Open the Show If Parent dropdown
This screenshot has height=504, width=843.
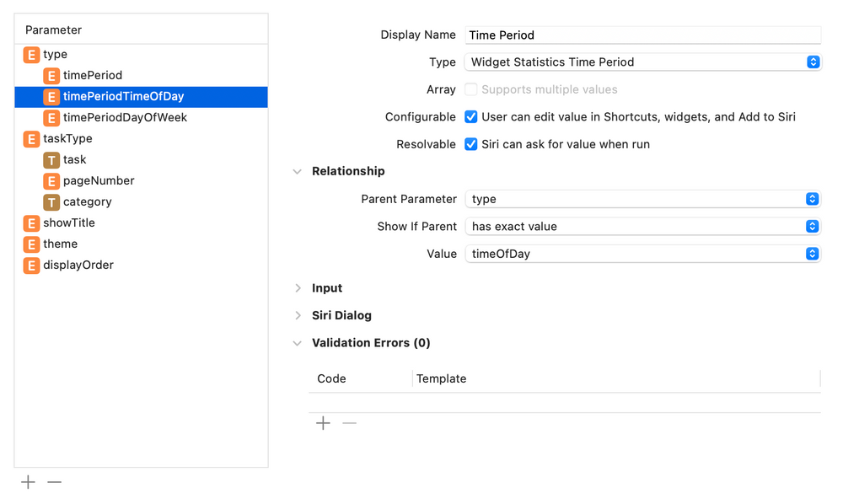click(812, 226)
